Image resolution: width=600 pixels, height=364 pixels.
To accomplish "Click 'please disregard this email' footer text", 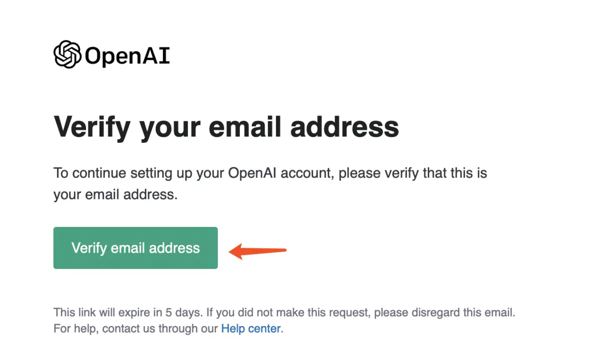I will pos(445,312).
